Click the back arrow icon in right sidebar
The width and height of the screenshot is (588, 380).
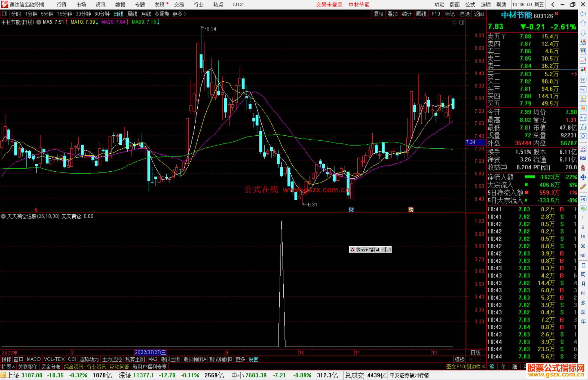tap(583, 14)
